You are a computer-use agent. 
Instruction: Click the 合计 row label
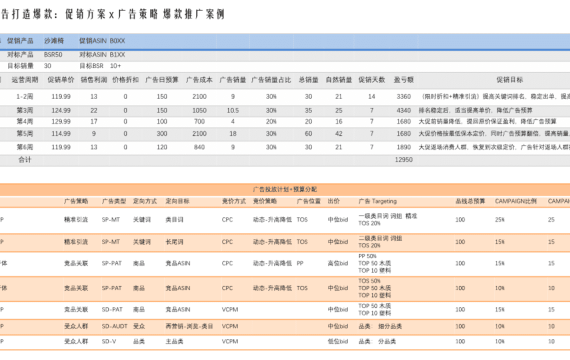pos(25,160)
